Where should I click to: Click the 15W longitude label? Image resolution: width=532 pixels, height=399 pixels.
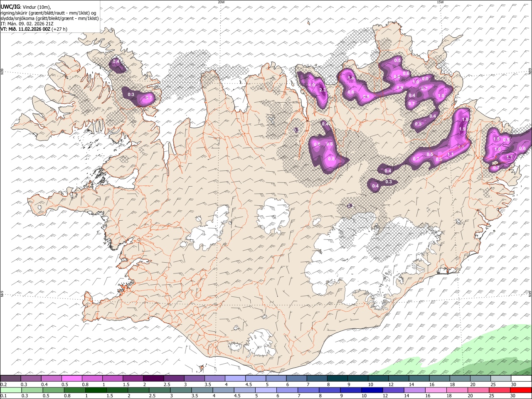click(440, 2)
